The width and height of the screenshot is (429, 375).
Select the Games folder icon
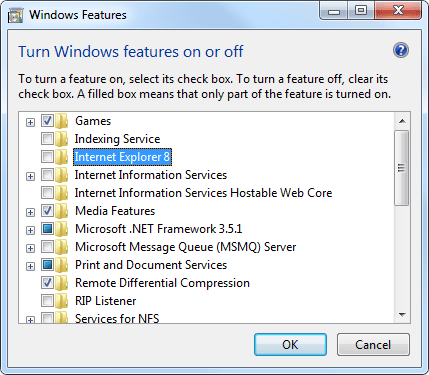click(62, 121)
